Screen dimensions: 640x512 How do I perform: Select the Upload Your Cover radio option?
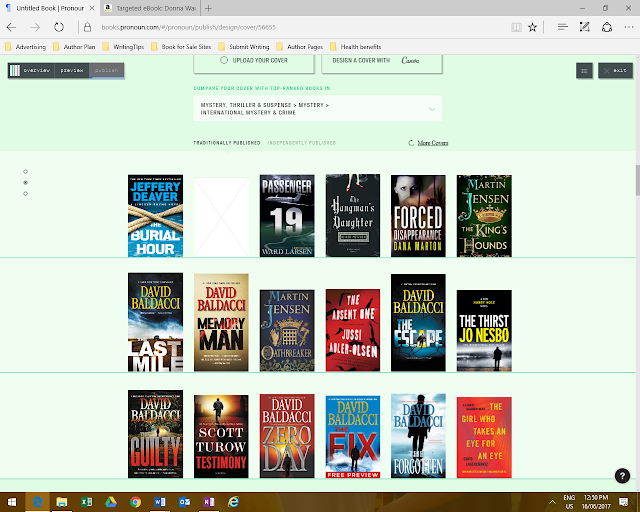pos(224,60)
